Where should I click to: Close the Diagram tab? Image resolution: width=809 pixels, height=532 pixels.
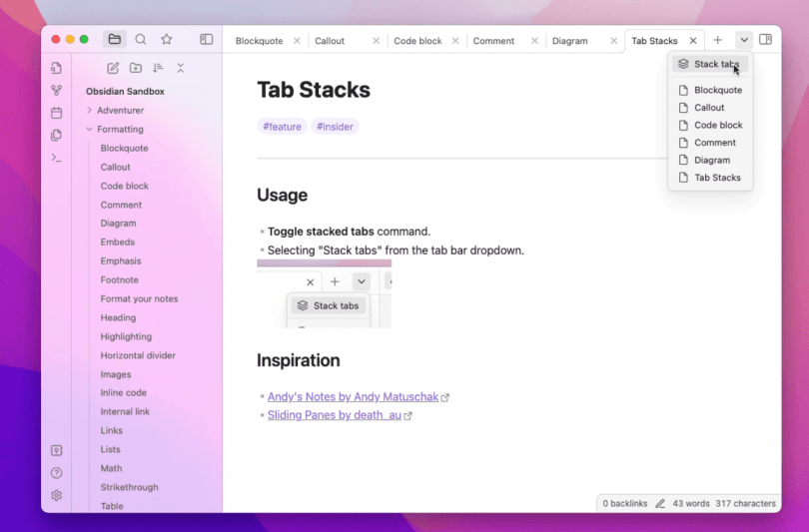click(613, 41)
